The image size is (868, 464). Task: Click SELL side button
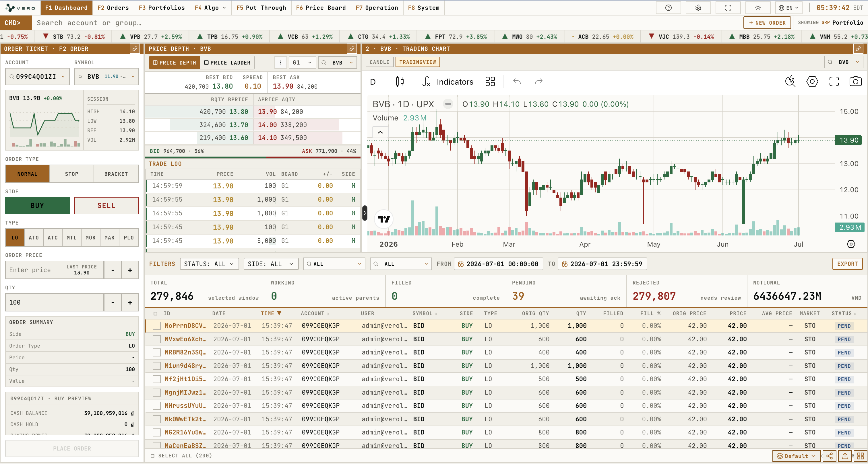[106, 205]
